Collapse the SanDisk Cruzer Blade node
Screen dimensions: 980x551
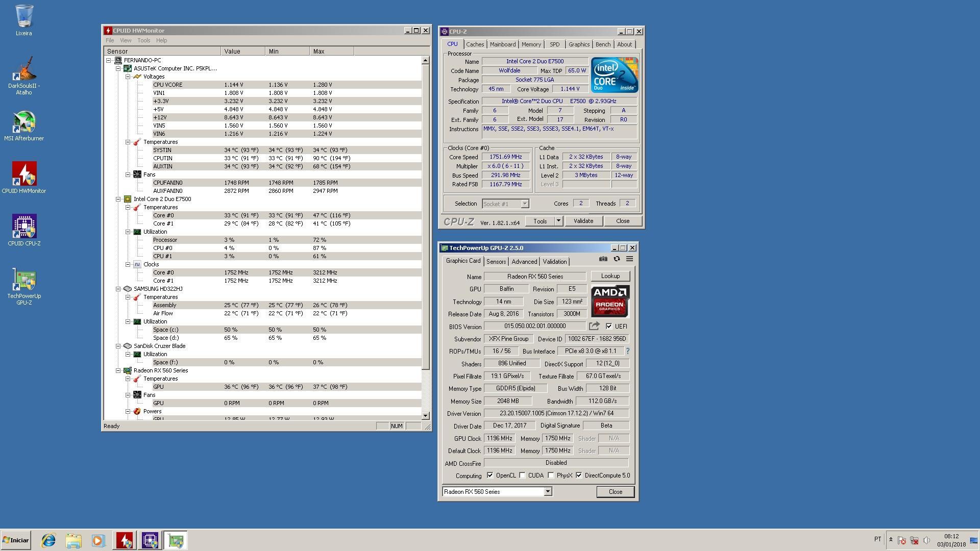(118, 346)
